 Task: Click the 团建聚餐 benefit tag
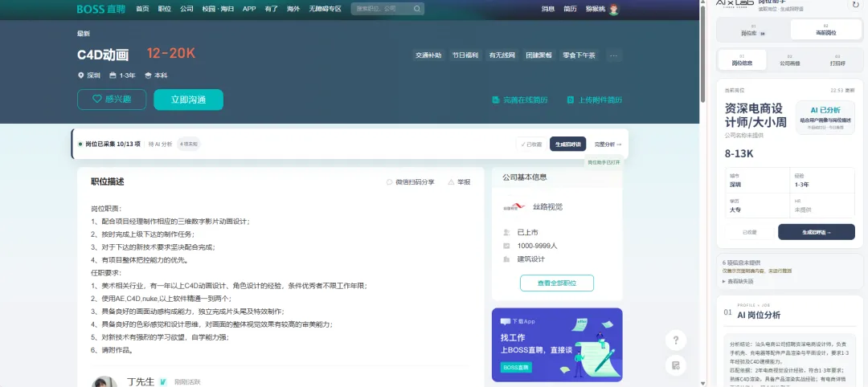538,55
